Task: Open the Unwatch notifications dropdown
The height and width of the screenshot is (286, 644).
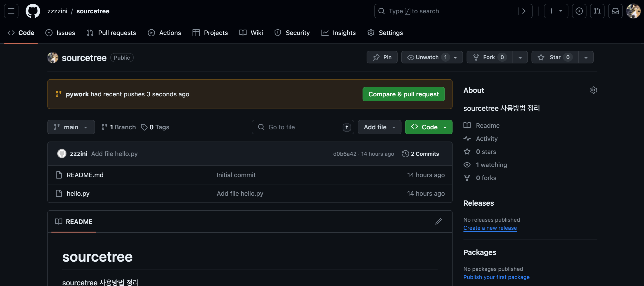Action: pos(432,57)
